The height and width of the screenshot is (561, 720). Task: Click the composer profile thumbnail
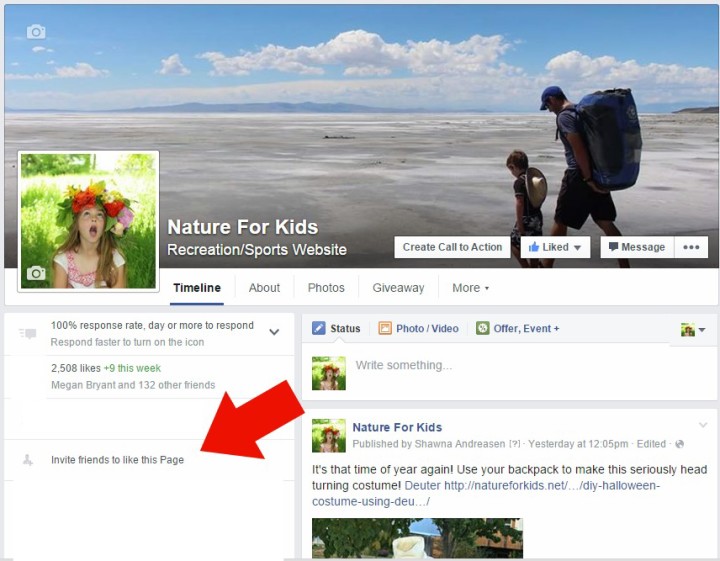pos(329,373)
